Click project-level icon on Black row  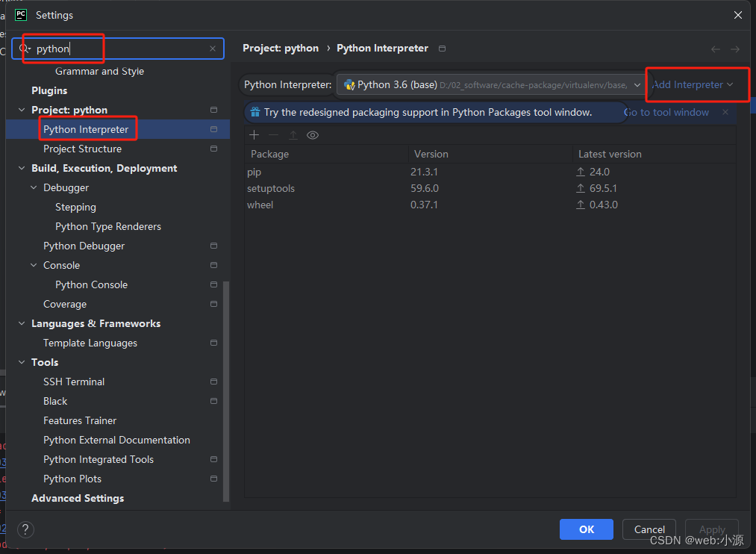coord(213,401)
